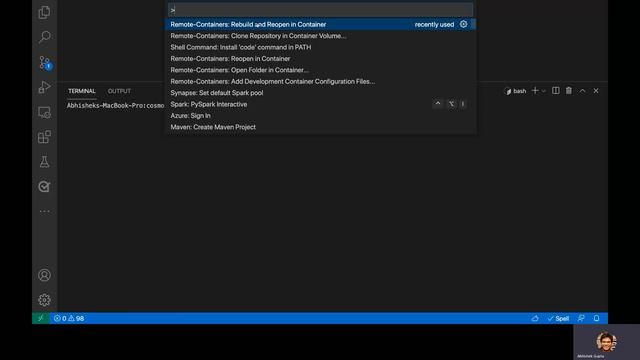Screen dimensions: 640x360
Task: Select Open Folder in Container command
Action: tap(320, 70)
